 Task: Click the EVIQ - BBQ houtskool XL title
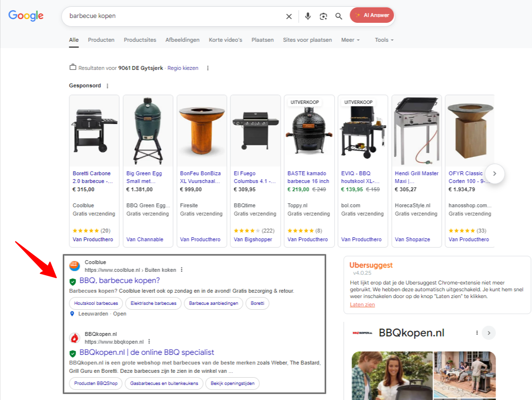tap(360, 177)
